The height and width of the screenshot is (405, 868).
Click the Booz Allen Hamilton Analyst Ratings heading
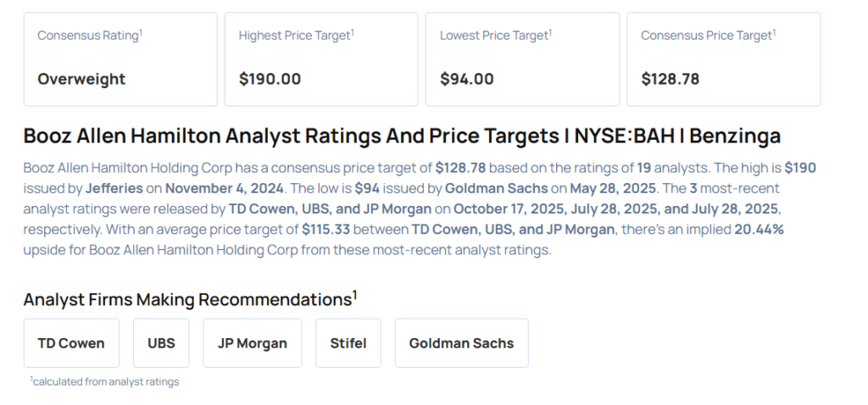click(x=402, y=136)
